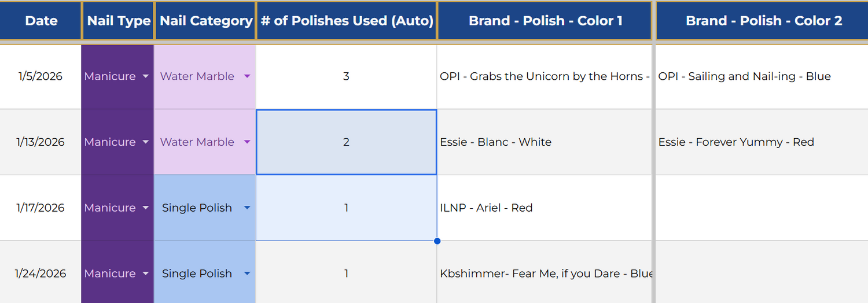
Task: Expand Water Marble dropdown in 1/13/2026 row
Action: click(247, 142)
